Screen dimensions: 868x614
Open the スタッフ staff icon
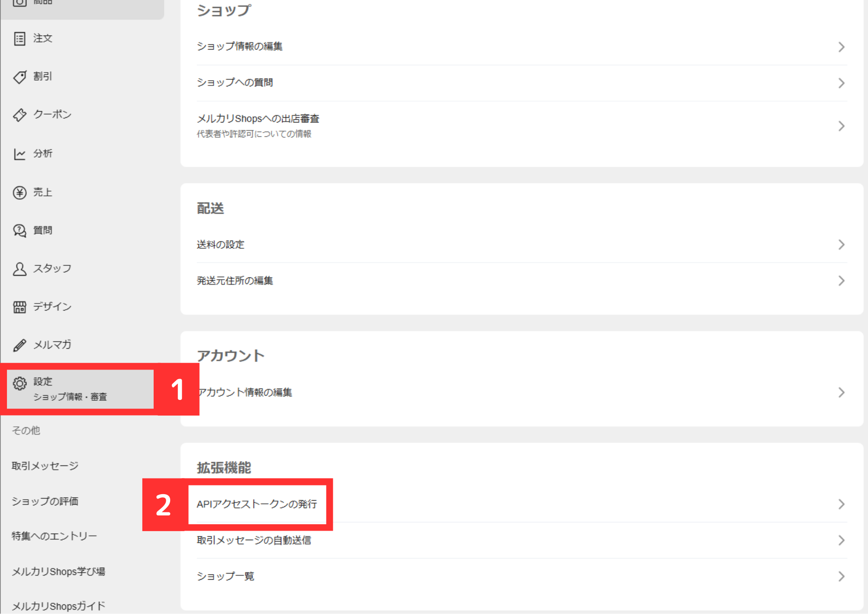tap(20, 269)
